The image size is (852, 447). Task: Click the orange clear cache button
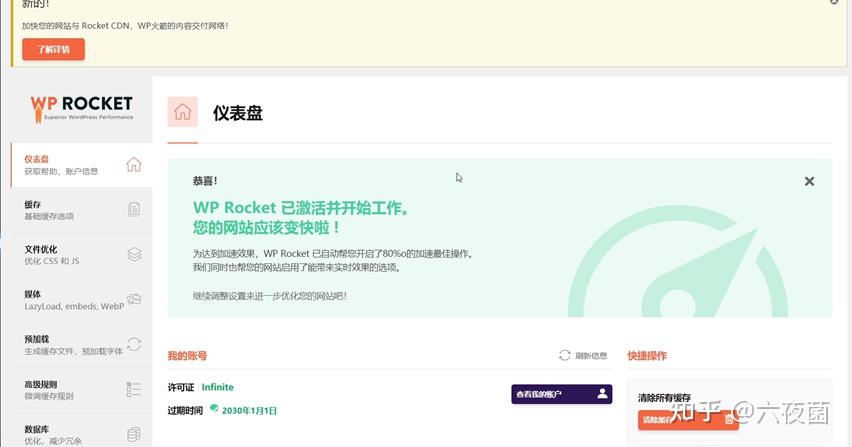(x=688, y=420)
